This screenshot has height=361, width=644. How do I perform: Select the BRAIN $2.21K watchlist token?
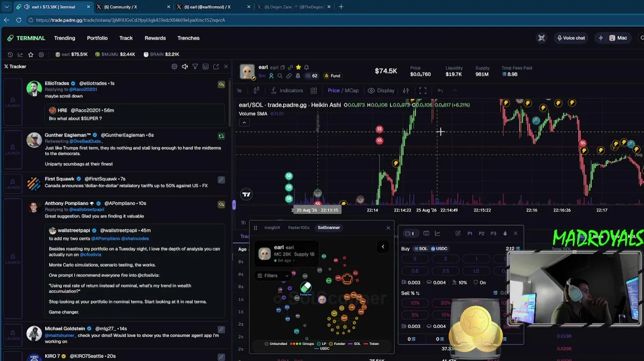click(161, 55)
